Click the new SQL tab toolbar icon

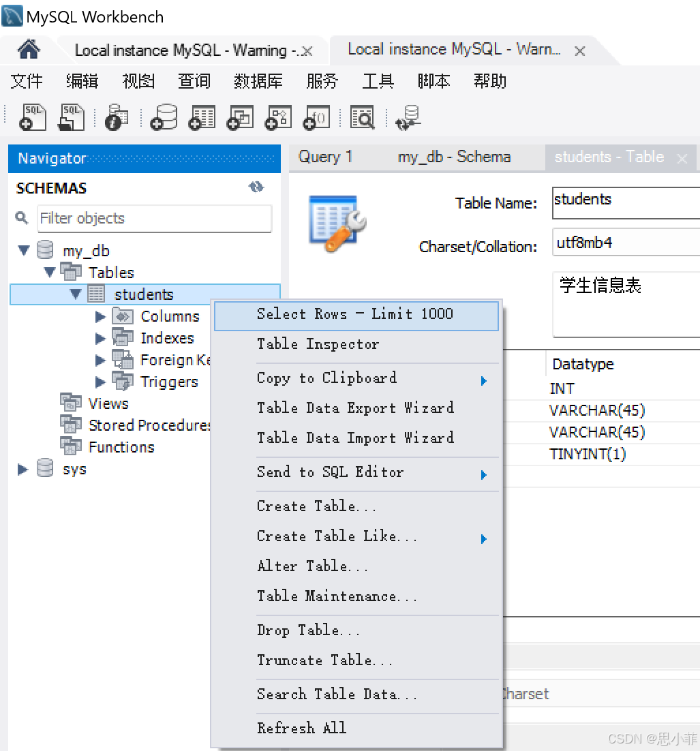pos(32,117)
